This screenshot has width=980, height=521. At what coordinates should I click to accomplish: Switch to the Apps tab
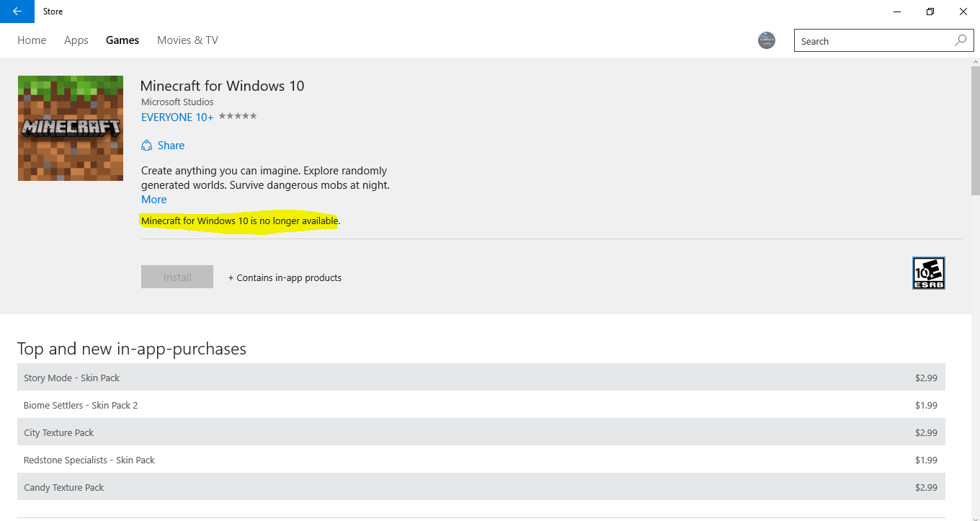tap(76, 40)
